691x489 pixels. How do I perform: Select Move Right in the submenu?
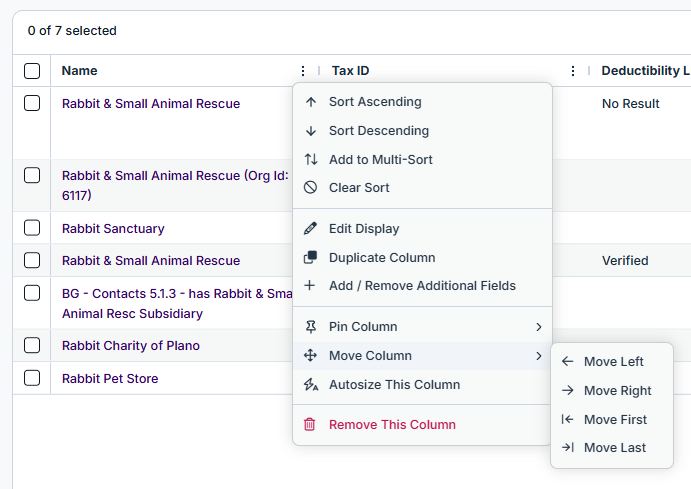tap(612, 390)
